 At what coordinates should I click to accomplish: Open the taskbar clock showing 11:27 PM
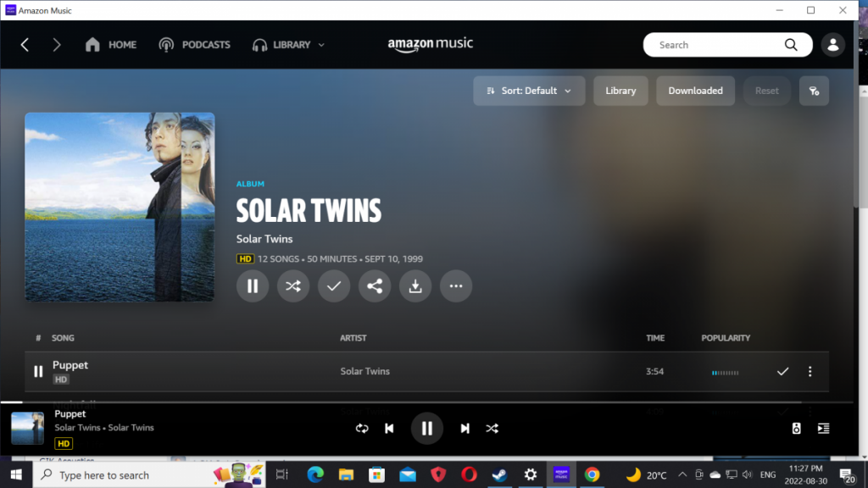click(x=806, y=474)
